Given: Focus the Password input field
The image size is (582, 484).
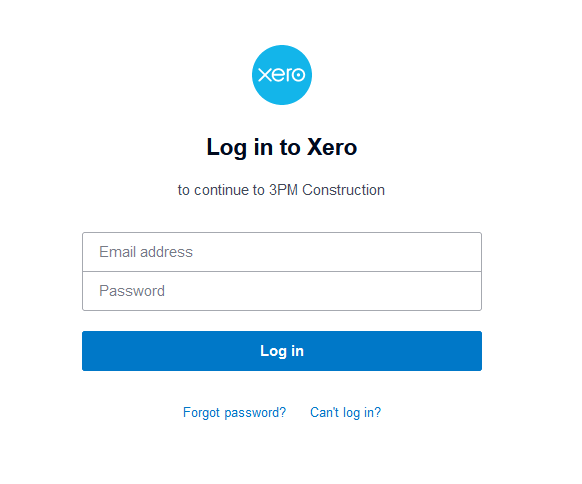Looking at the screenshot, I should tap(282, 291).
